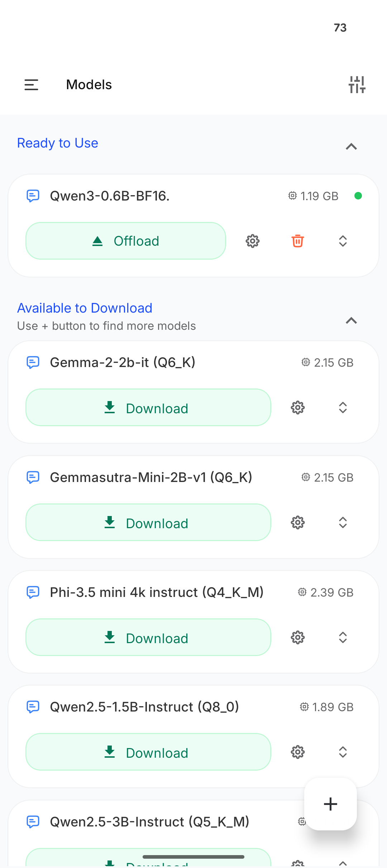
Task: Collapse the Ready to Use section
Action: [x=351, y=146]
